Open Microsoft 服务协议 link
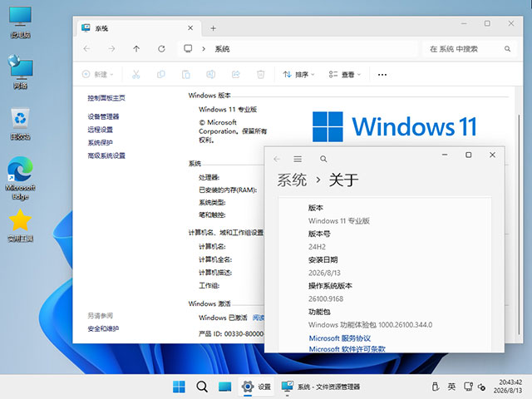This screenshot has width=532, height=399. [x=340, y=338]
